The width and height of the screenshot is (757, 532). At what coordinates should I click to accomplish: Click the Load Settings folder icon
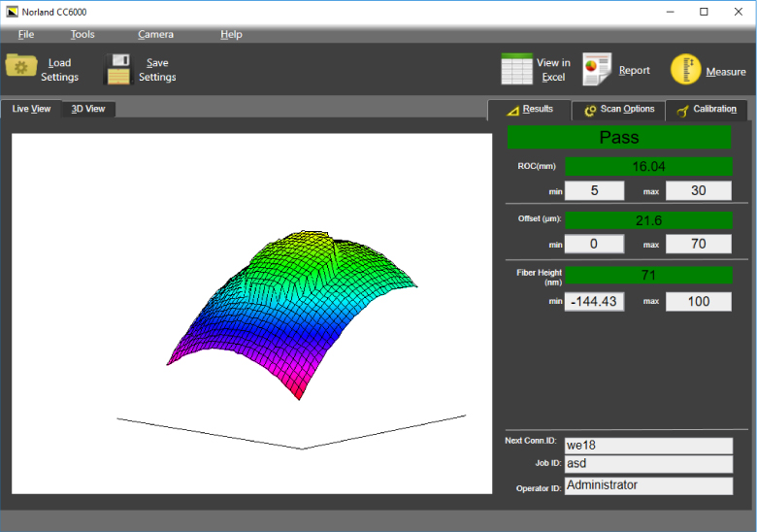click(x=20, y=67)
